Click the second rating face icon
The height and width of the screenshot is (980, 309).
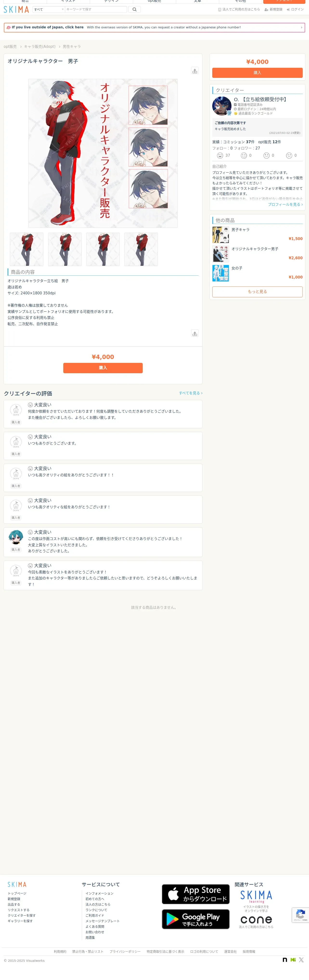pyautogui.click(x=244, y=155)
